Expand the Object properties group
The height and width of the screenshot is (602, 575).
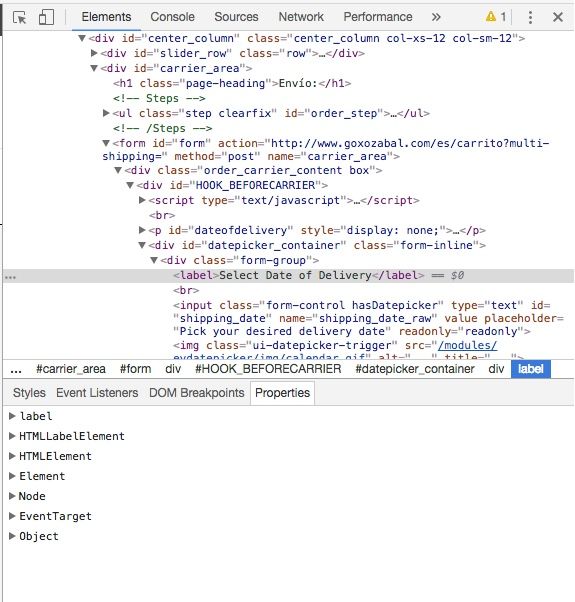coord(12,536)
